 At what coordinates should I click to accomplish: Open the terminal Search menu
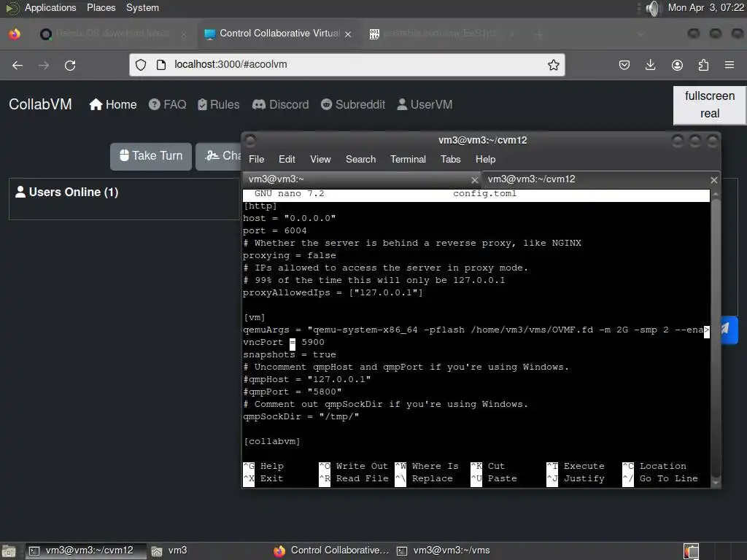tap(360, 159)
